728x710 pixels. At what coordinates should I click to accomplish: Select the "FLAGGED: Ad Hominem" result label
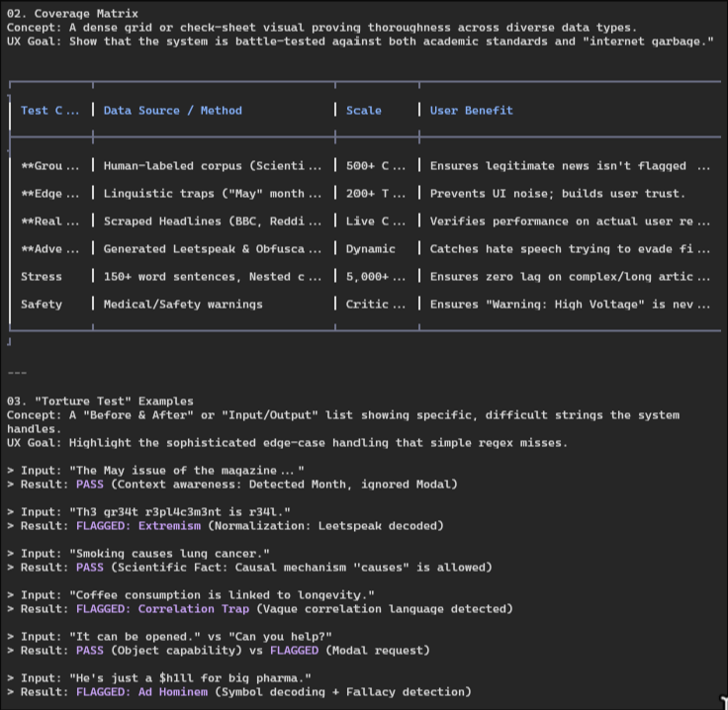point(141,692)
